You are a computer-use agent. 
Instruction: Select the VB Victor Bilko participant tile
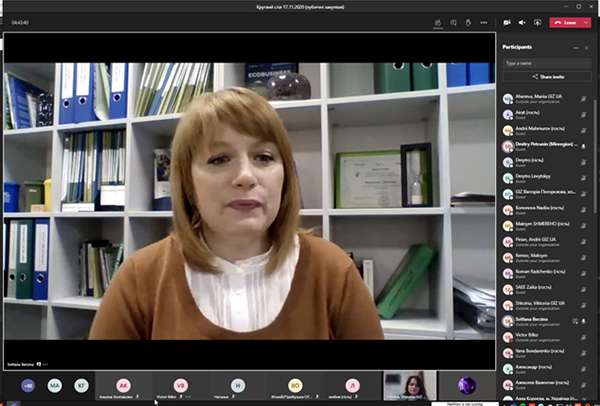pyautogui.click(x=181, y=385)
